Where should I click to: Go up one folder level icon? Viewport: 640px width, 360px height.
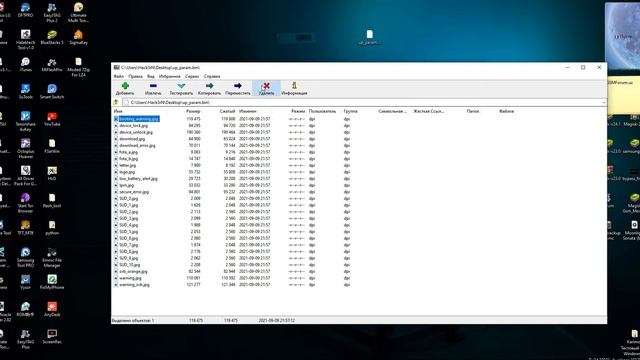pyautogui.click(x=116, y=102)
